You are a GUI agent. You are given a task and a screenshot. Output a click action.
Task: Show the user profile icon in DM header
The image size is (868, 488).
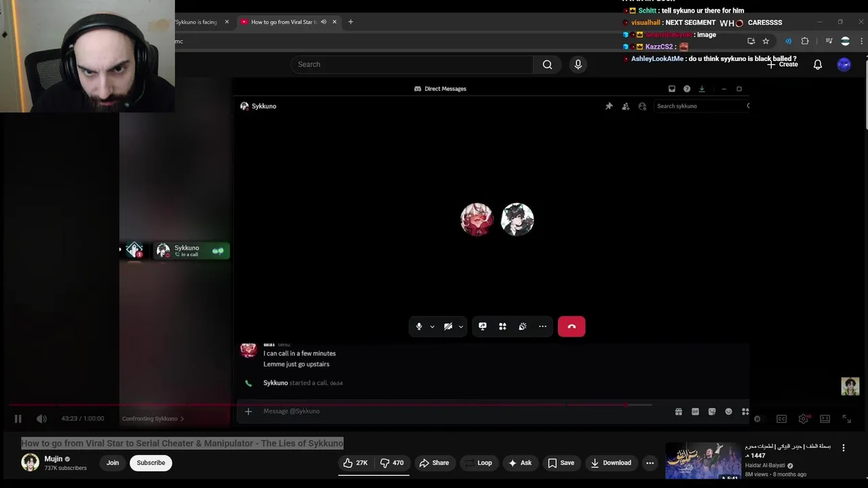pyautogui.click(x=642, y=106)
